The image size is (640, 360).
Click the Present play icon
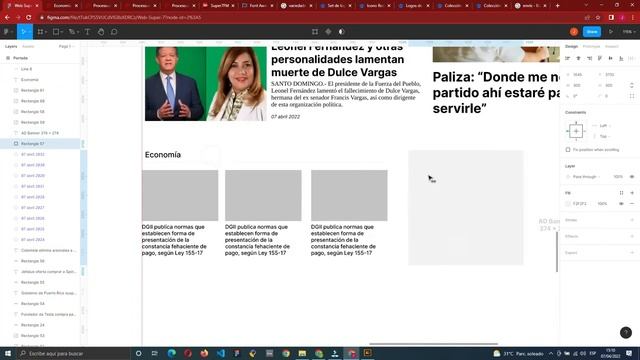pyautogui.click(x=611, y=31)
